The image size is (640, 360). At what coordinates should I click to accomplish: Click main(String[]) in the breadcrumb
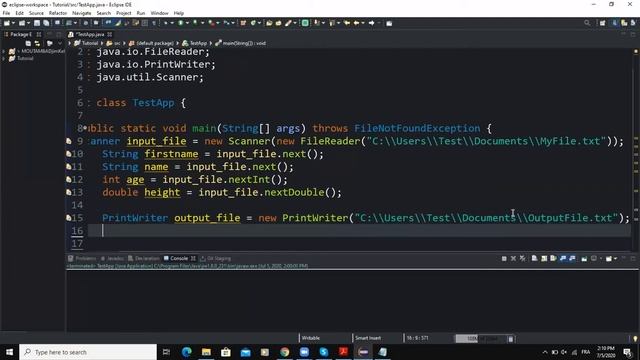click(x=244, y=43)
